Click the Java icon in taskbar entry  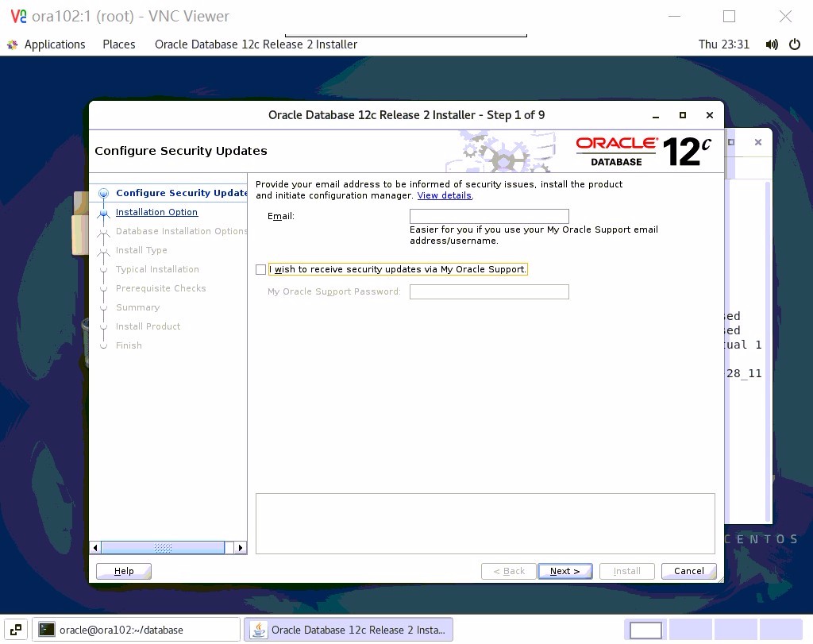259,630
